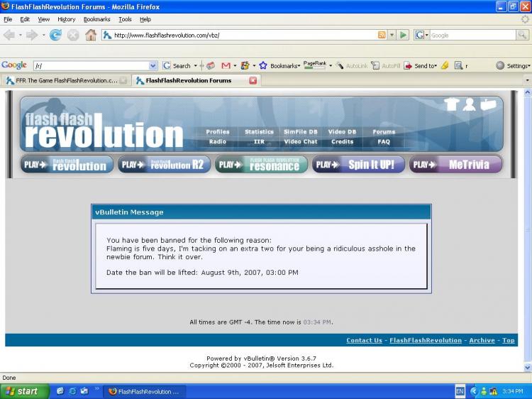Viewport: 532px width, 399px height.
Task: Open the Tools menu
Action: [125, 19]
